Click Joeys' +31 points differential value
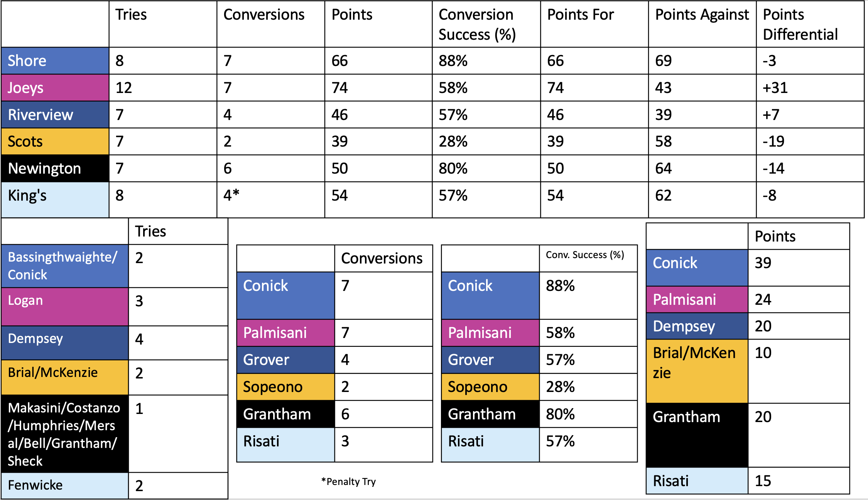The image size is (868, 500). [x=809, y=88]
